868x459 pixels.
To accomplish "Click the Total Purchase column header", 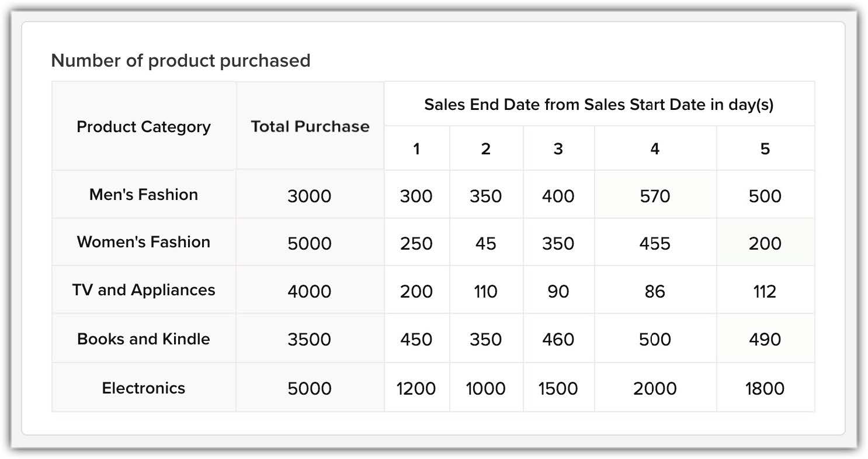I will point(310,127).
